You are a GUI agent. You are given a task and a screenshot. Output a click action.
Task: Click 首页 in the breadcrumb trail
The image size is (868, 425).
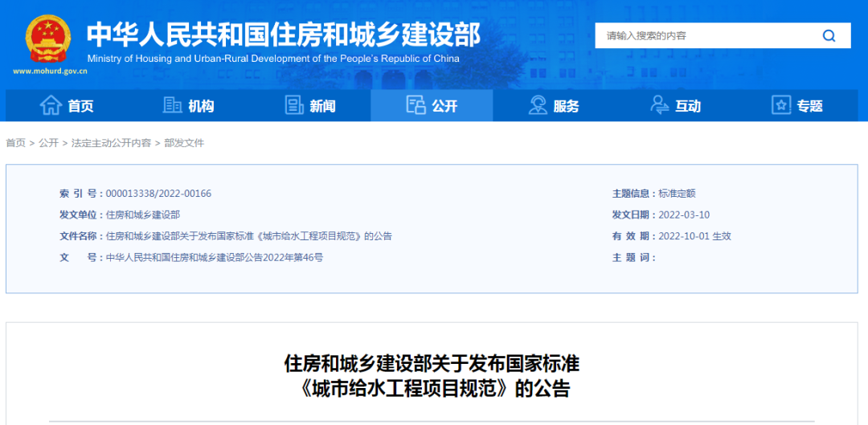tap(15, 143)
